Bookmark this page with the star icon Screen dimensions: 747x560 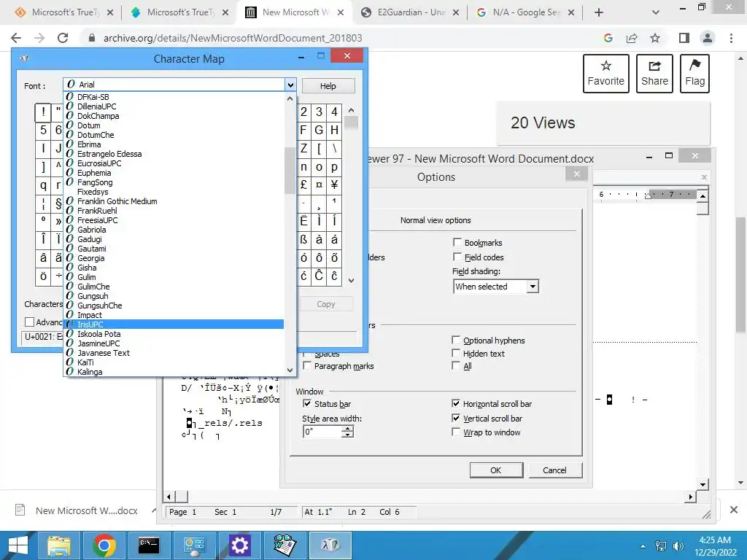tap(655, 38)
